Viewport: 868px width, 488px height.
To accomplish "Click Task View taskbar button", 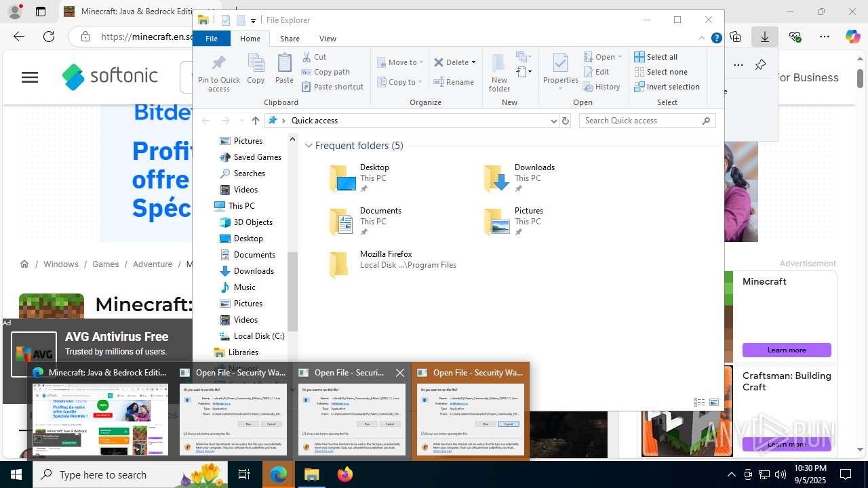I will point(244,474).
